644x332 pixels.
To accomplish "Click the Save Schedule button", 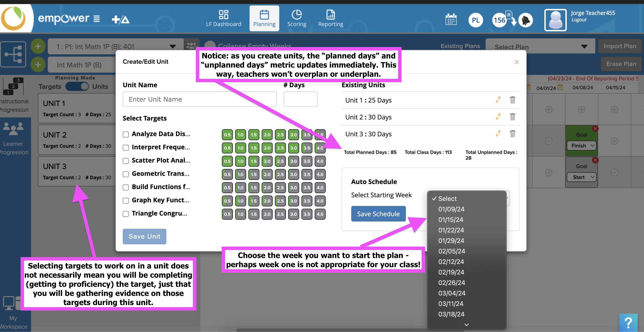I will pyautogui.click(x=378, y=214).
